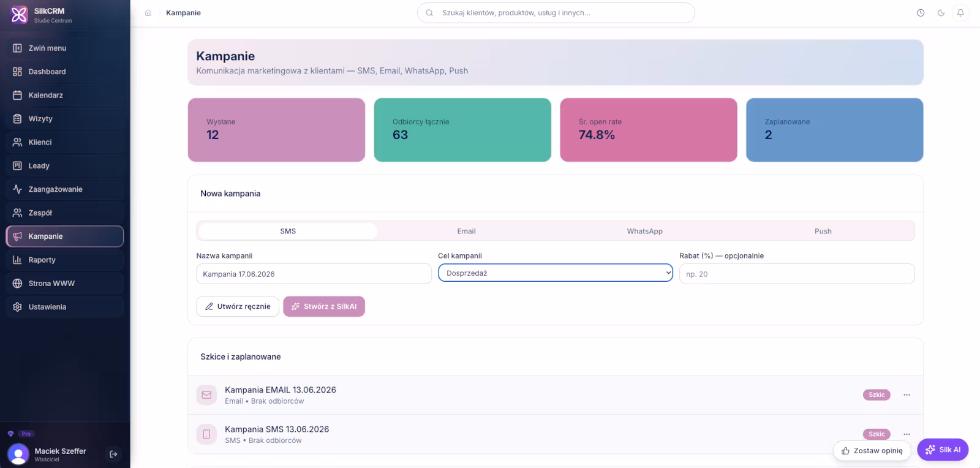The height and width of the screenshot is (468, 980).
Task: Click the Leady sidebar icon
Action: pyautogui.click(x=17, y=165)
